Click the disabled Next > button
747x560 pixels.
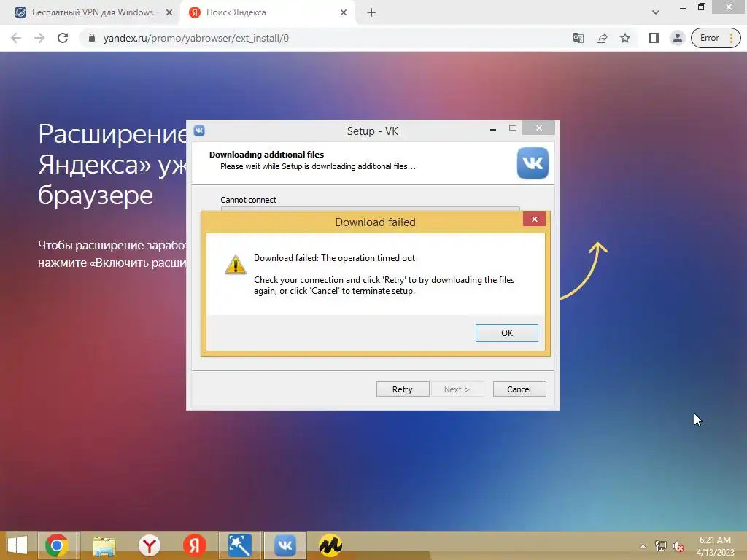457,389
